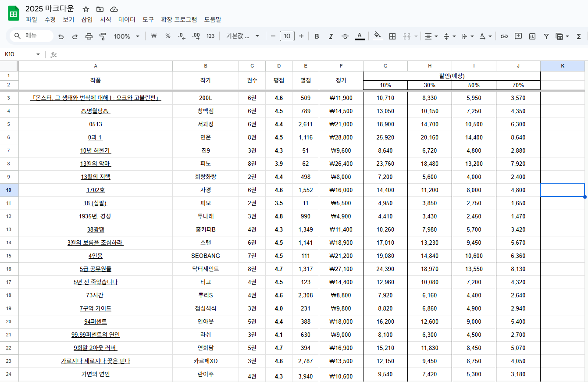Click the font size input box

tap(287, 36)
